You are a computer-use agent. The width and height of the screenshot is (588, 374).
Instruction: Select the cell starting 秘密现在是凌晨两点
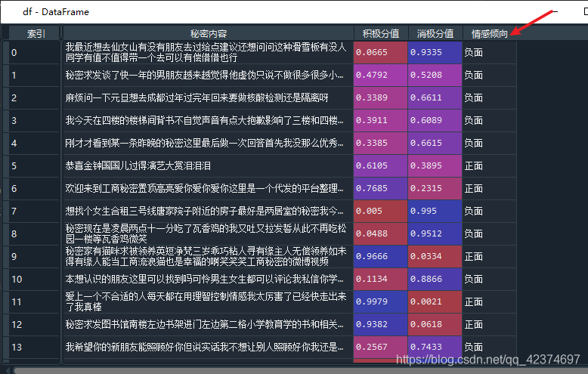click(x=208, y=233)
